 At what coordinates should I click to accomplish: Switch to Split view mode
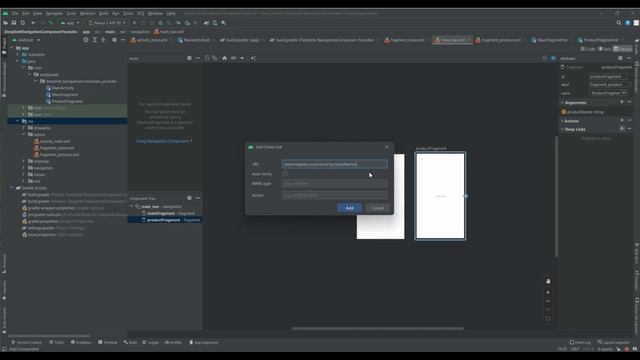604,49
